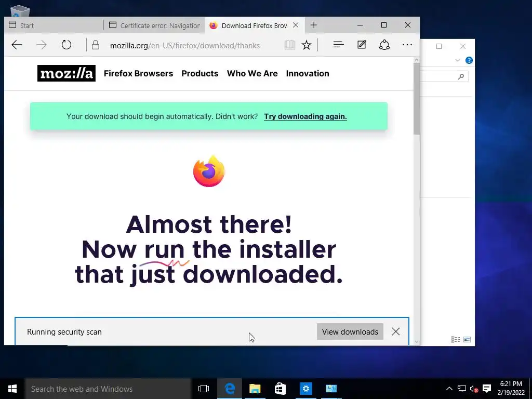Open reading view book icon

point(290,45)
